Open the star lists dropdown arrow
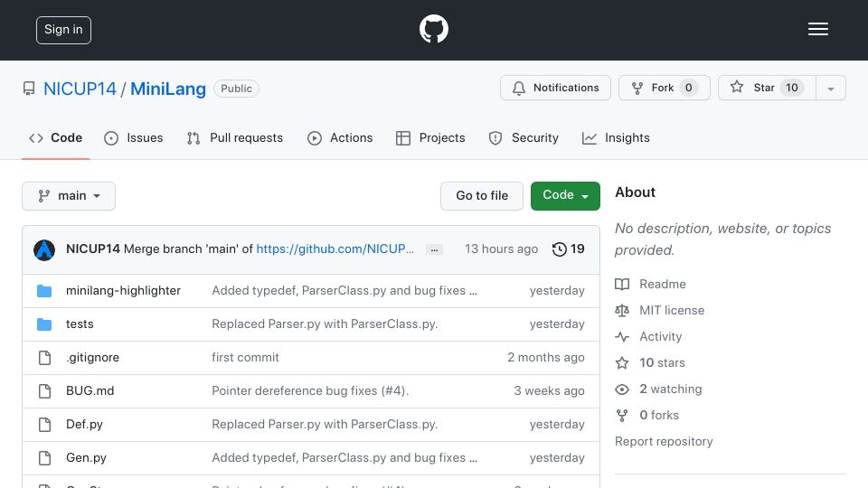Image resolution: width=868 pixels, height=488 pixels. point(830,88)
